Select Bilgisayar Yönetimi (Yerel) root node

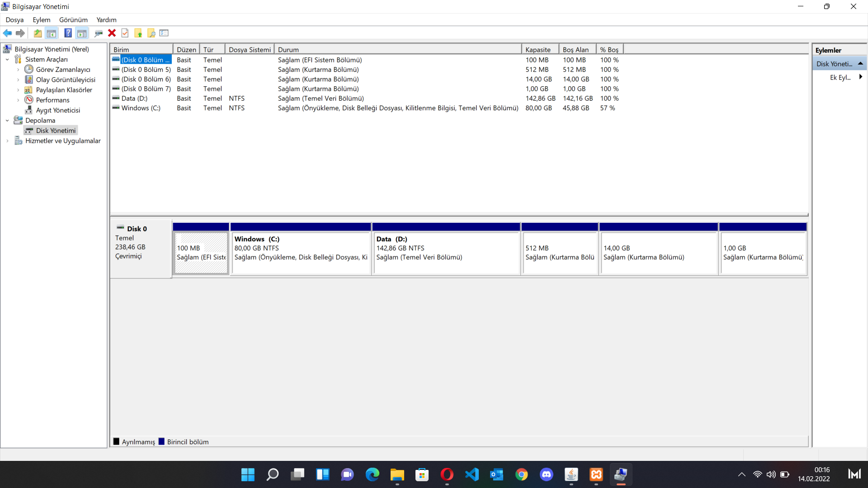pos(52,49)
